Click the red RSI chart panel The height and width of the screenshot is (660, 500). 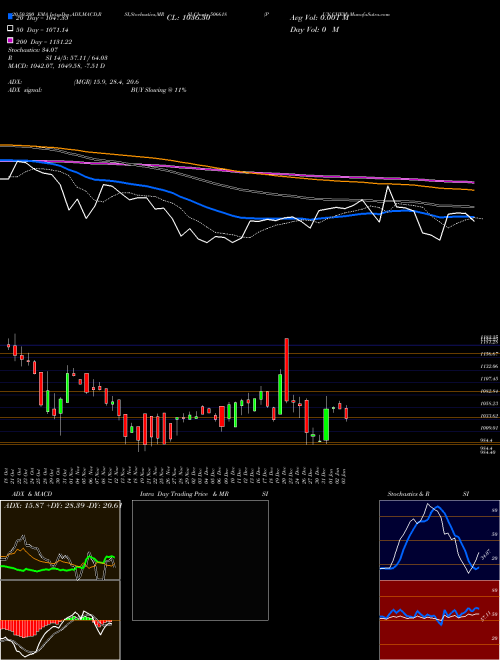(439, 620)
